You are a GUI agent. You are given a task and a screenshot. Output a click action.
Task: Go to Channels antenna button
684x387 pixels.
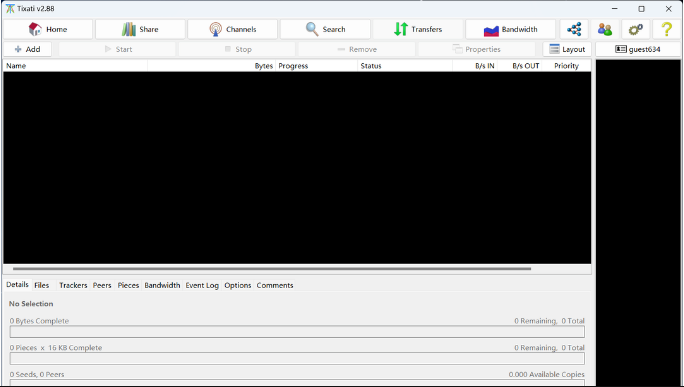pyautogui.click(x=233, y=29)
